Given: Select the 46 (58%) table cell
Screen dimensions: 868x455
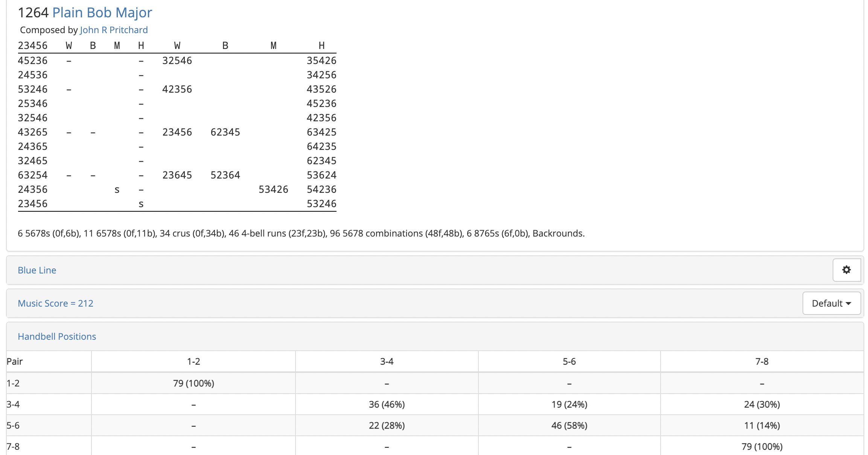Looking at the screenshot, I should (569, 426).
